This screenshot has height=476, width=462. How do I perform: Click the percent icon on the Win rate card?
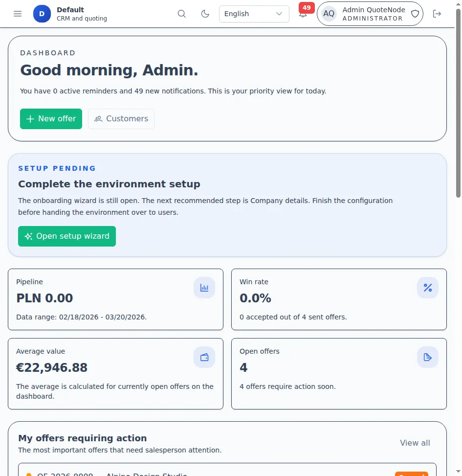427,288
